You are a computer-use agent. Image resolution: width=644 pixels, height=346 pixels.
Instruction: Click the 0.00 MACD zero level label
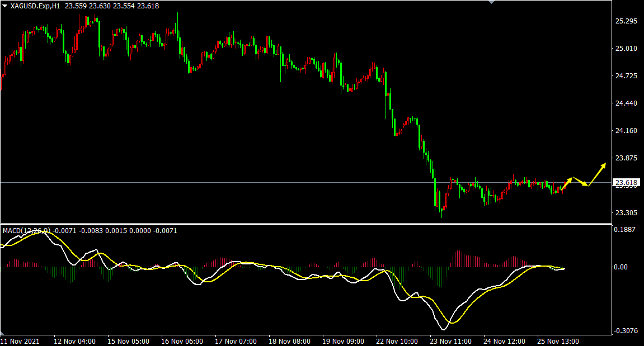(x=621, y=267)
